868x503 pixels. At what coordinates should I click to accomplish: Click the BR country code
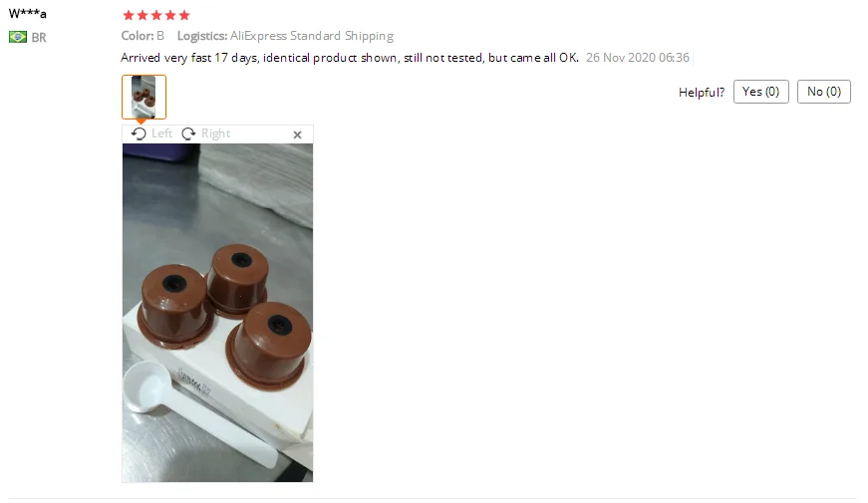(x=39, y=38)
